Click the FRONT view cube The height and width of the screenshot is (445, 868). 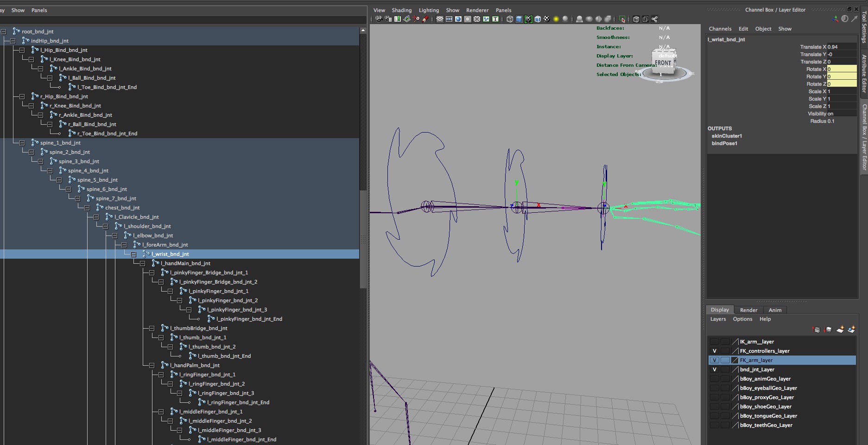(x=663, y=63)
